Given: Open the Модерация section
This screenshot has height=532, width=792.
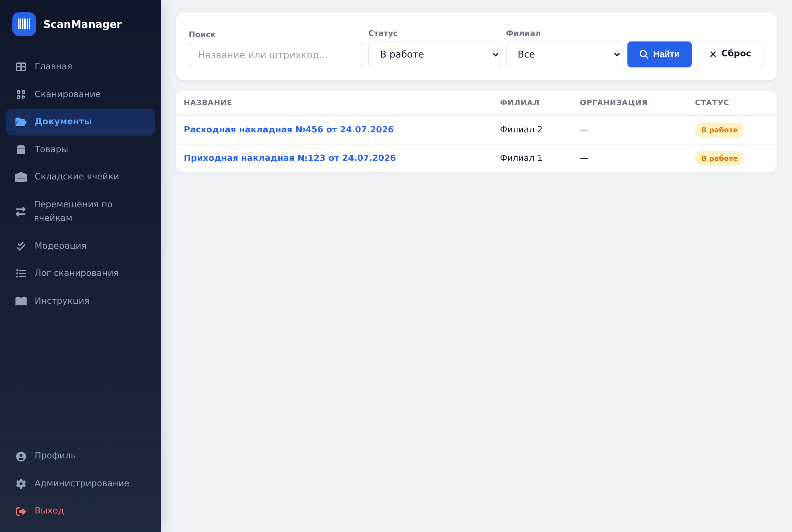Looking at the screenshot, I should [80, 246].
